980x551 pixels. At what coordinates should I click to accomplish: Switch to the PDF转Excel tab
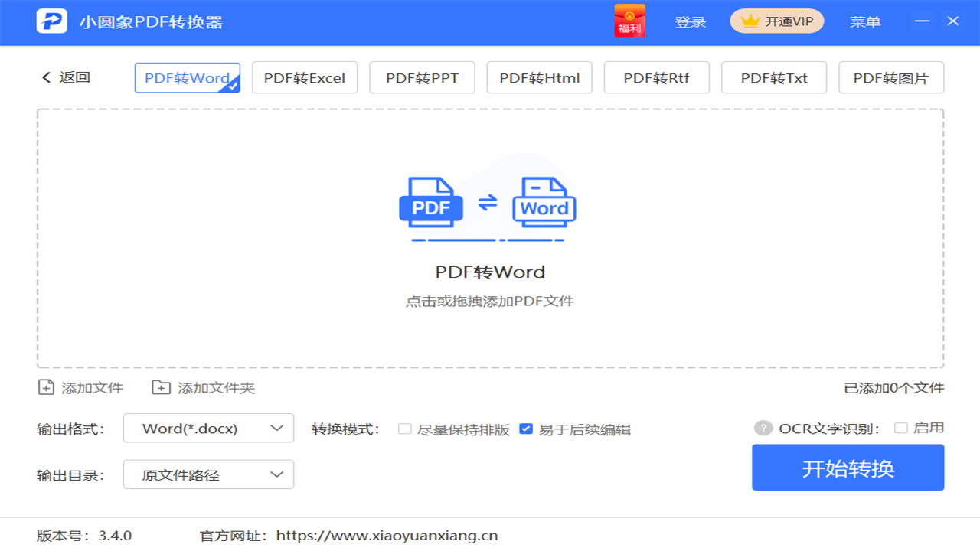pos(305,77)
